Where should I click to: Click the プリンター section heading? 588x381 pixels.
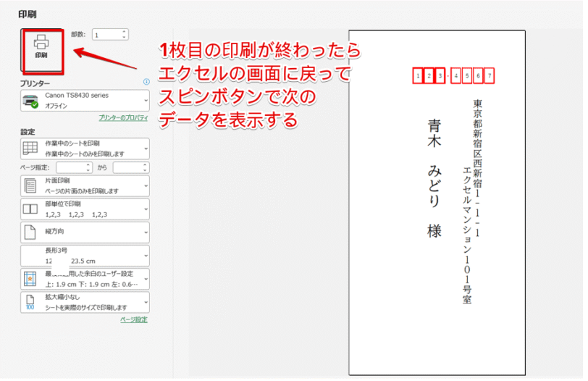tap(35, 83)
